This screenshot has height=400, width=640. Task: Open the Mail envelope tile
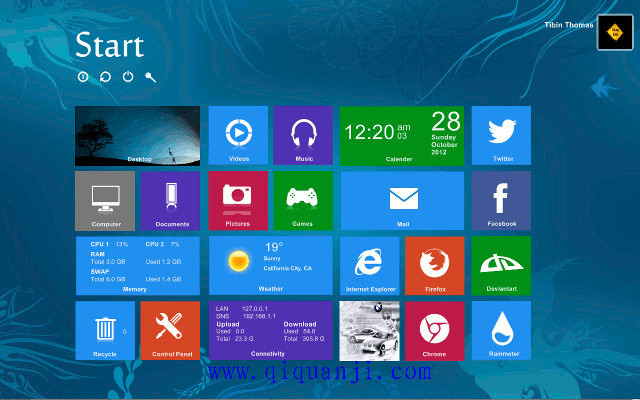point(402,200)
